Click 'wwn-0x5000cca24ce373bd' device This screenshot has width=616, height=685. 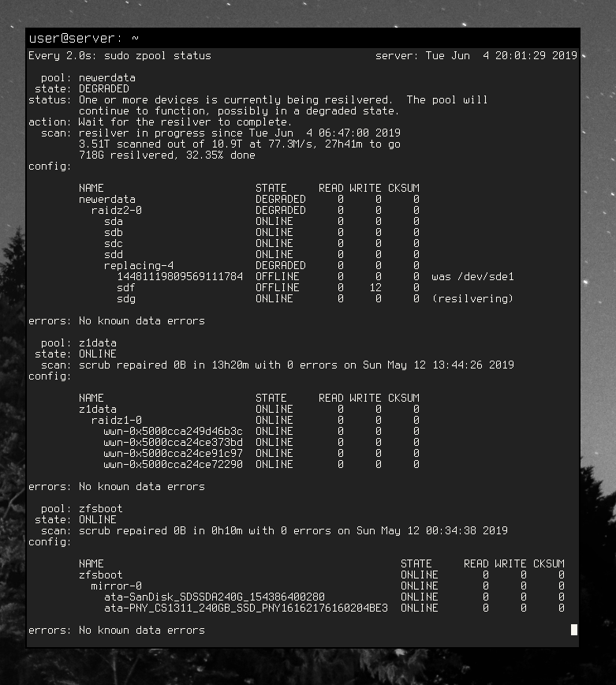click(174, 442)
